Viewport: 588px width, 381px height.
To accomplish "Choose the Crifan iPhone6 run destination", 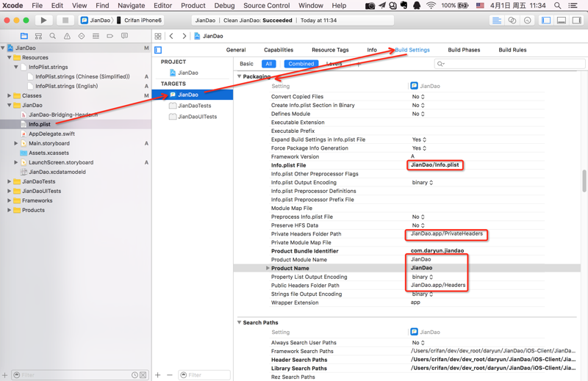I will point(139,21).
